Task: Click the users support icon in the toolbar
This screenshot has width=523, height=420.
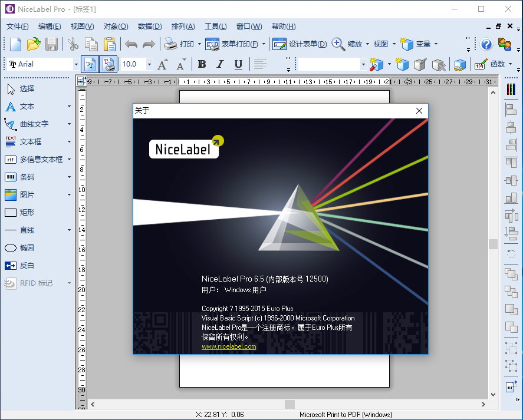Action: (504, 44)
